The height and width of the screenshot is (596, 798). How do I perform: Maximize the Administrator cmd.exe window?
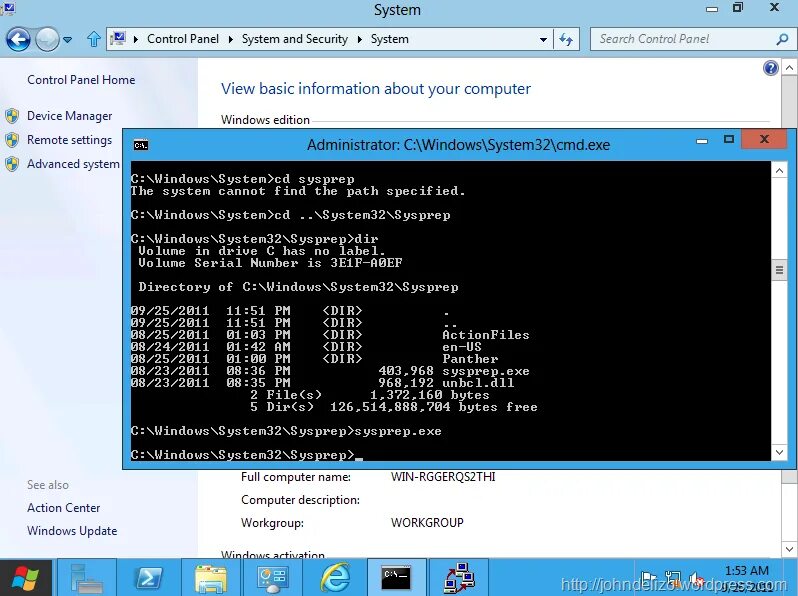tap(729, 139)
